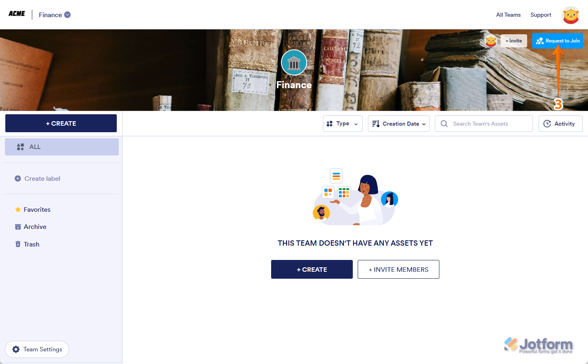
Task: Open the Activity log
Action: click(x=560, y=124)
